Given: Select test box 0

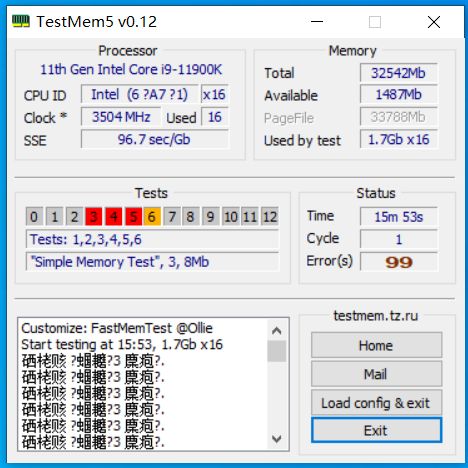Looking at the screenshot, I should (x=34, y=217).
